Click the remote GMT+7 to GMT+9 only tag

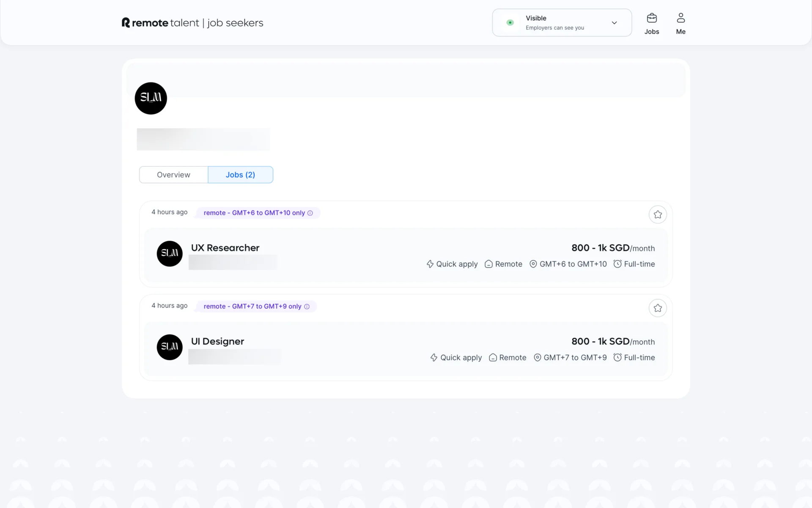pos(252,306)
